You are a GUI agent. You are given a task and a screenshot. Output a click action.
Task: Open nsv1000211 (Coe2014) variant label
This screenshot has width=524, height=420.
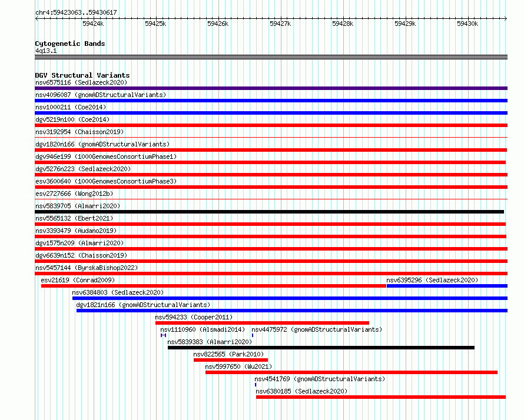pyautogui.click(x=71, y=107)
